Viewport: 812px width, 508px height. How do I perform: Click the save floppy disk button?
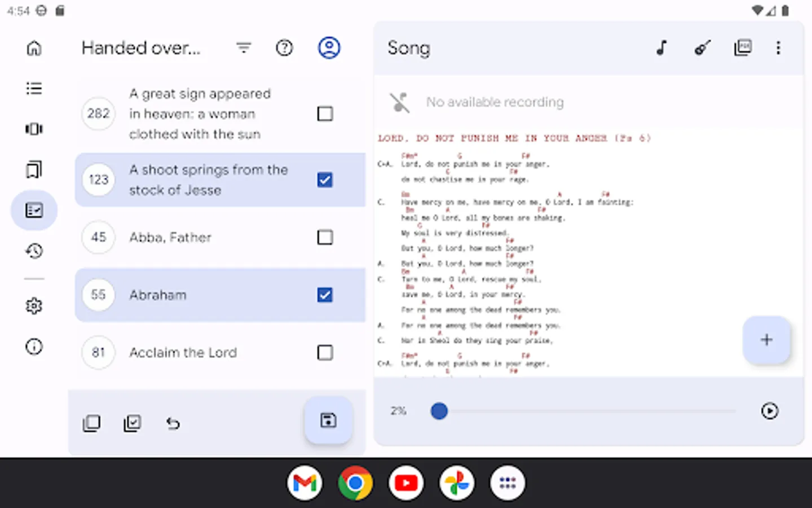[328, 421]
